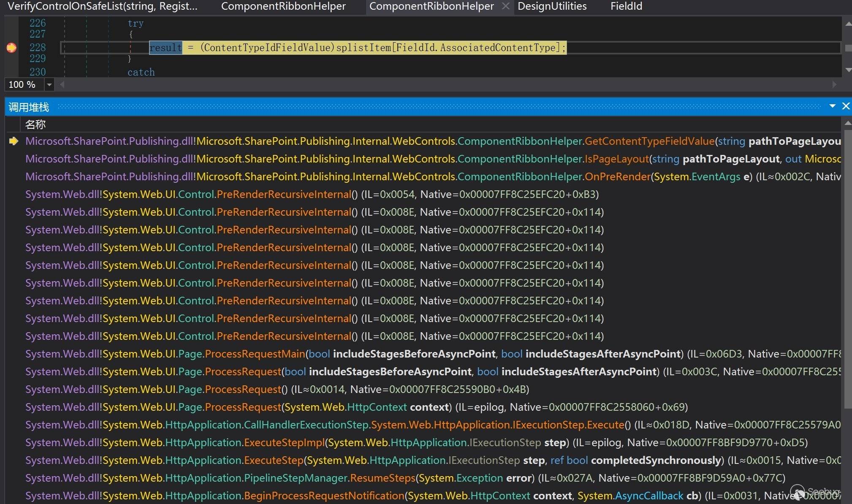Image resolution: width=852 pixels, height=504 pixels.
Task: Click the current frame yellow arrow icon
Action: click(x=14, y=141)
